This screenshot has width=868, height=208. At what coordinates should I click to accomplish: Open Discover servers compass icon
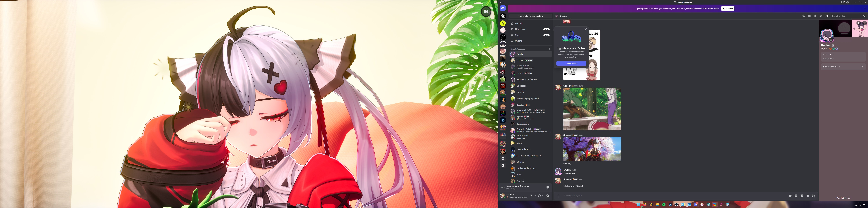tap(503, 165)
